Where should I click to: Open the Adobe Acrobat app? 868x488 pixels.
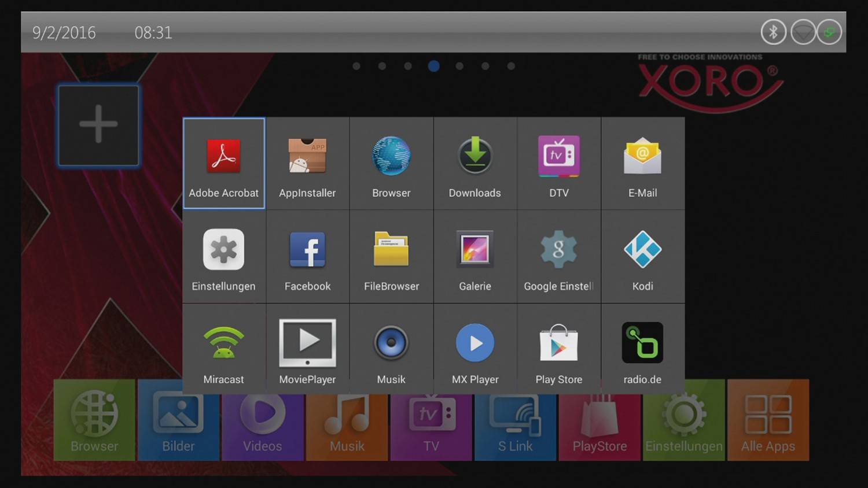(224, 163)
